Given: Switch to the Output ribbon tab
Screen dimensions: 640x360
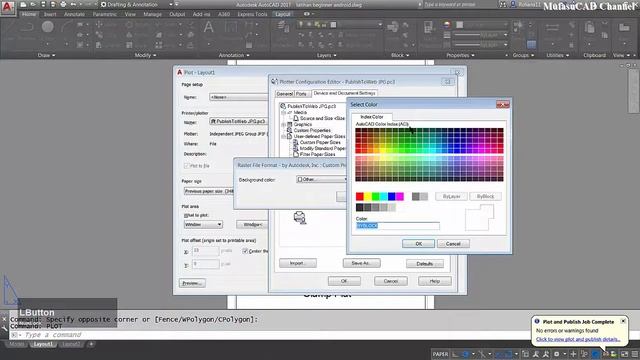Looking at the screenshot, I should [177, 14].
